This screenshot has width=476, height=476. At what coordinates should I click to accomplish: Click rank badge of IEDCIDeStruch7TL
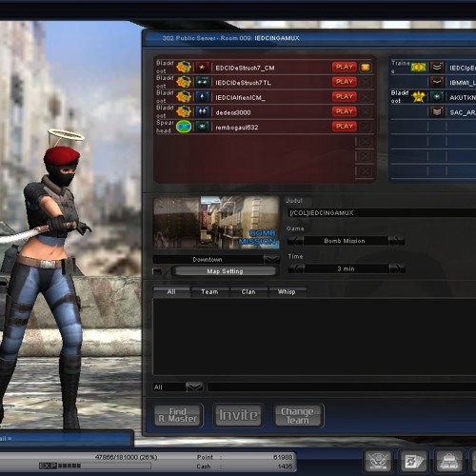[202, 82]
